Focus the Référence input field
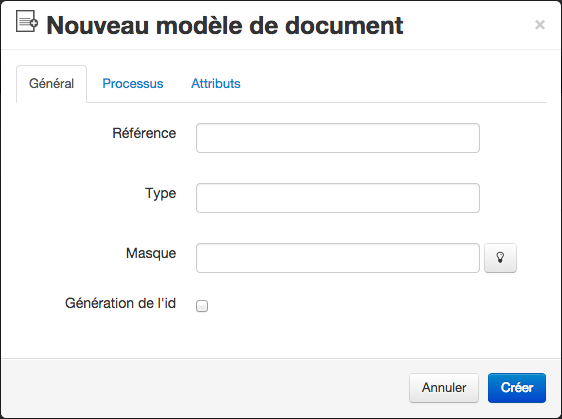 [x=338, y=138]
